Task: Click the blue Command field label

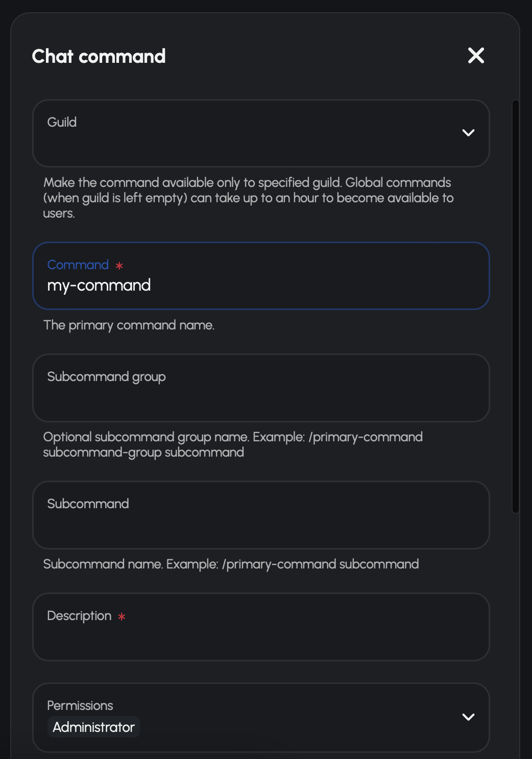Action: click(x=78, y=265)
